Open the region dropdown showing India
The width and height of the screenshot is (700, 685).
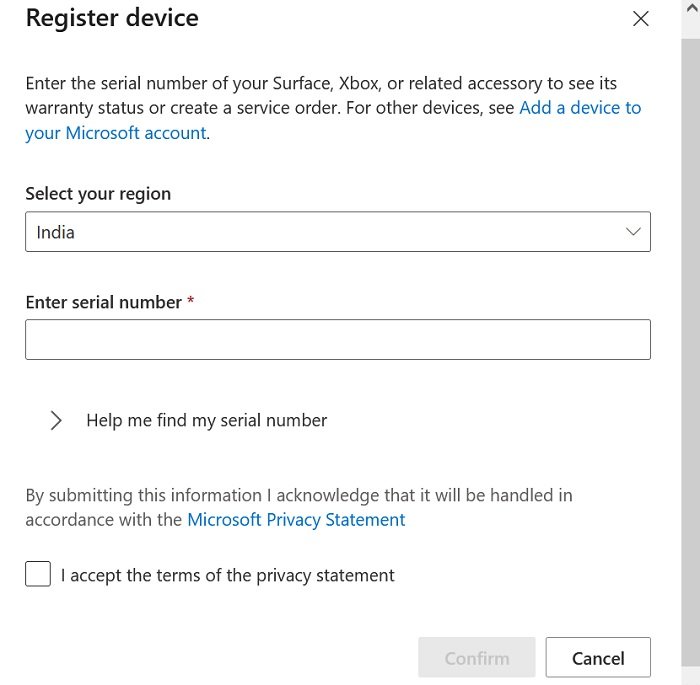[x=337, y=232]
